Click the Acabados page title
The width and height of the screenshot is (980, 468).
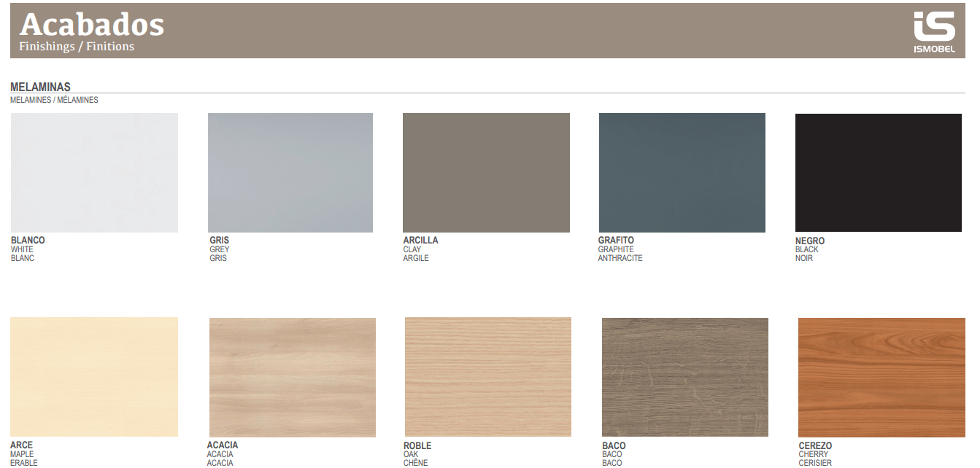(92, 25)
